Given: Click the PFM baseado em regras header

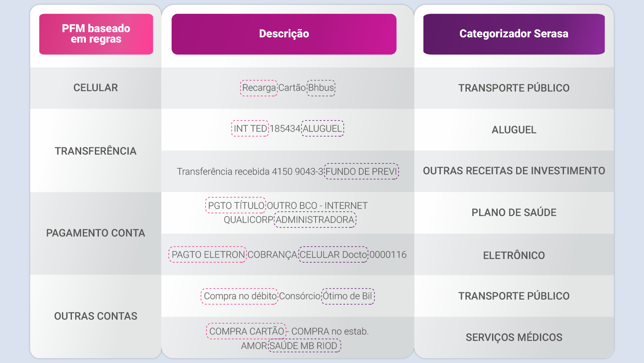Looking at the screenshot, I should (96, 34).
